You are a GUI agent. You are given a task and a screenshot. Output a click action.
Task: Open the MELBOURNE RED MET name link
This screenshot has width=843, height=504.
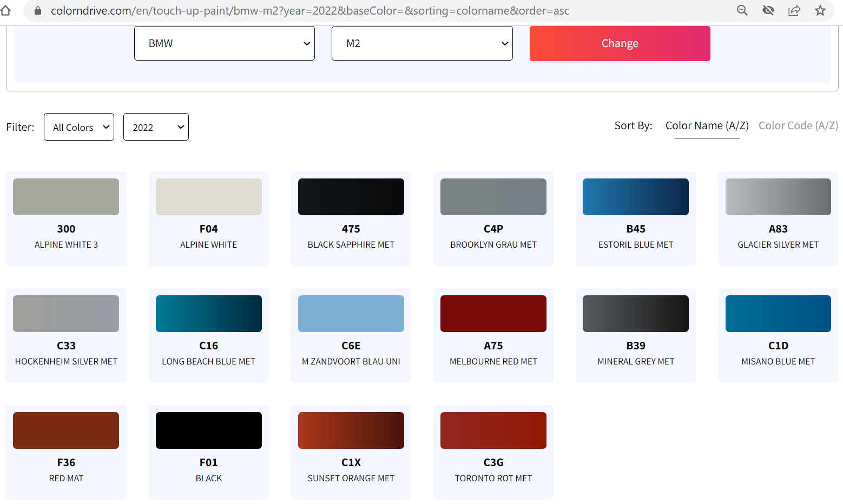click(493, 361)
